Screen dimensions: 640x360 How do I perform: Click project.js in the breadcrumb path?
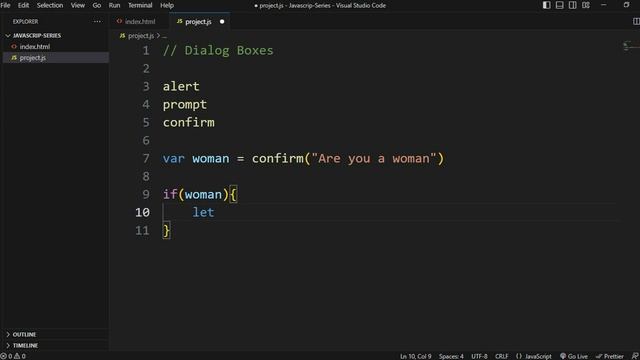click(x=141, y=36)
